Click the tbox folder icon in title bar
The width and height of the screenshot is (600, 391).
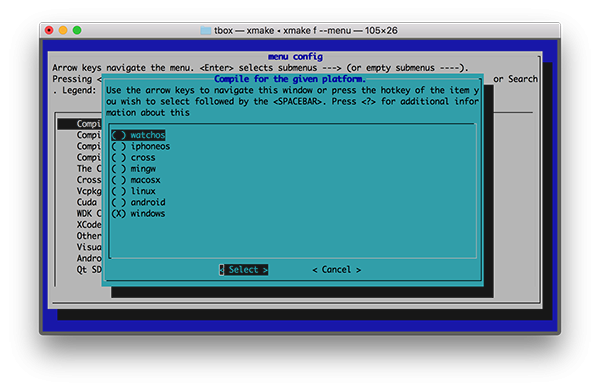pos(205,30)
